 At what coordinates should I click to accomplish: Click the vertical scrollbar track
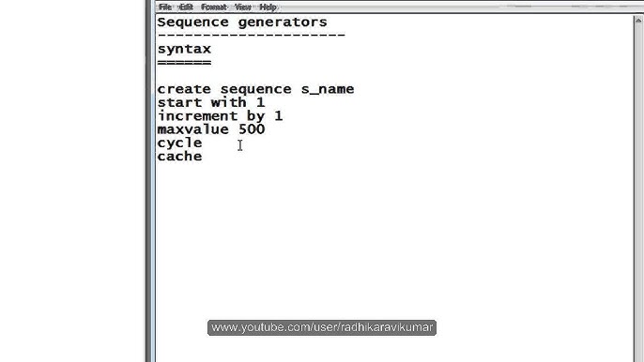[x=638, y=193]
